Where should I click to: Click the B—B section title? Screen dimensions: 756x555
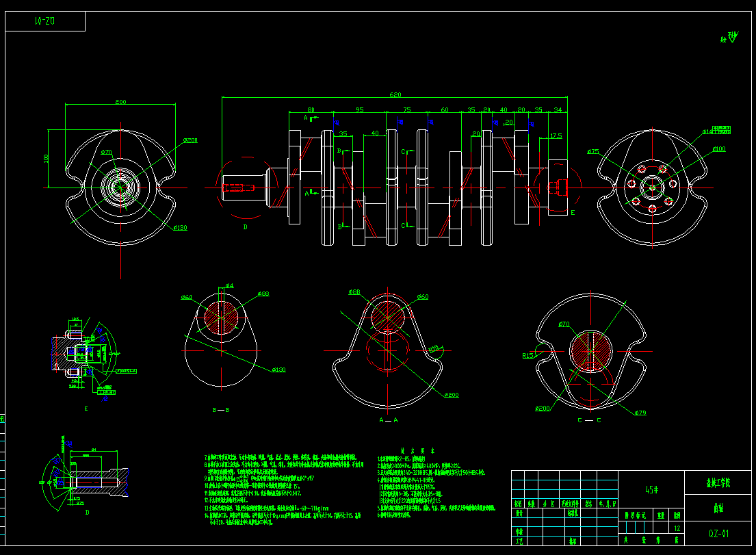coord(221,410)
